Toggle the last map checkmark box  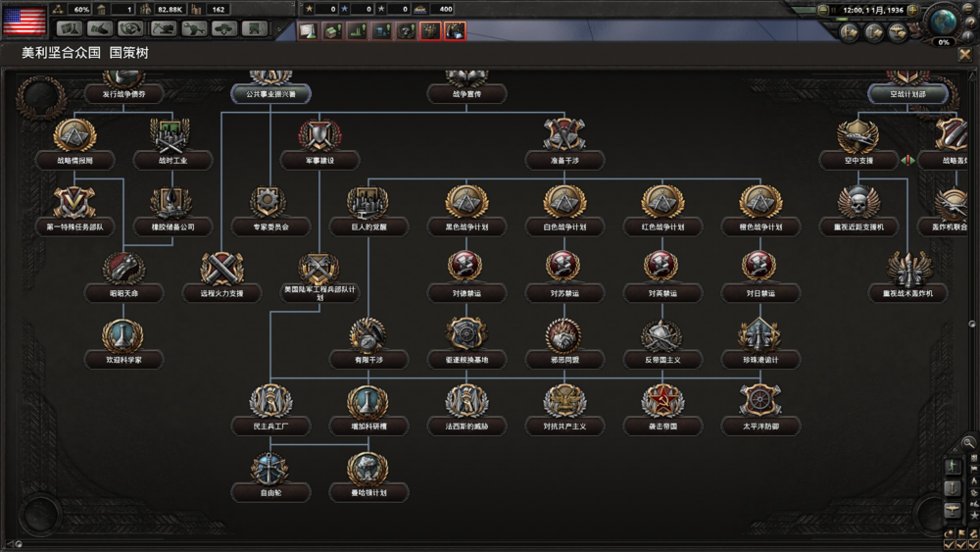coord(973,544)
